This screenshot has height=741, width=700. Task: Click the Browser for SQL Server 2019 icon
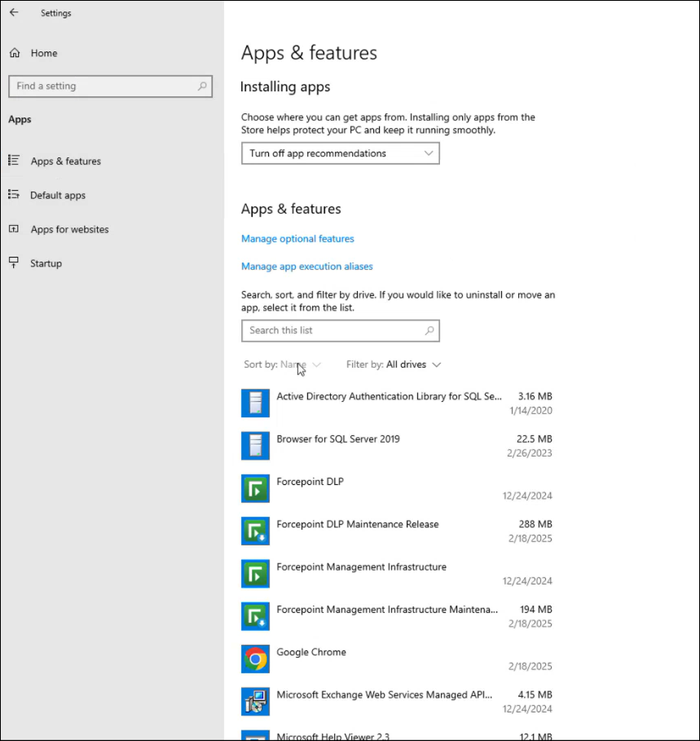point(255,446)
